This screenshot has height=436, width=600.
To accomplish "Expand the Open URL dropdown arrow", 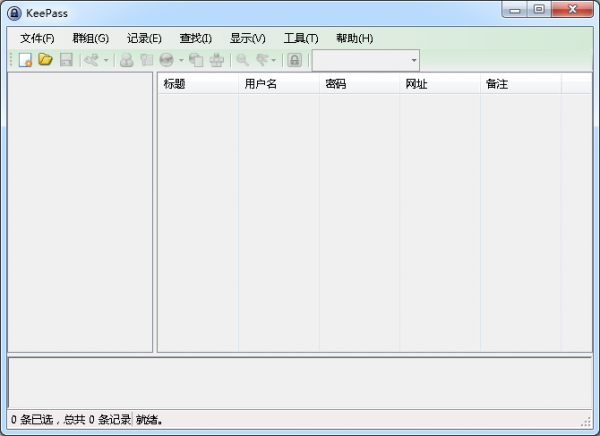I will pyautogui.click(x=181, y=60).
